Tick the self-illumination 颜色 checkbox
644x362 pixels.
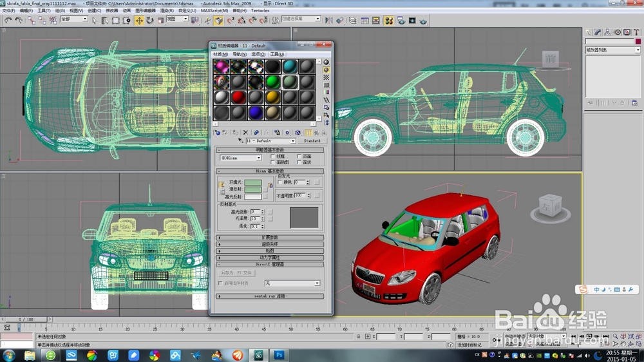(x=279, y=182)
